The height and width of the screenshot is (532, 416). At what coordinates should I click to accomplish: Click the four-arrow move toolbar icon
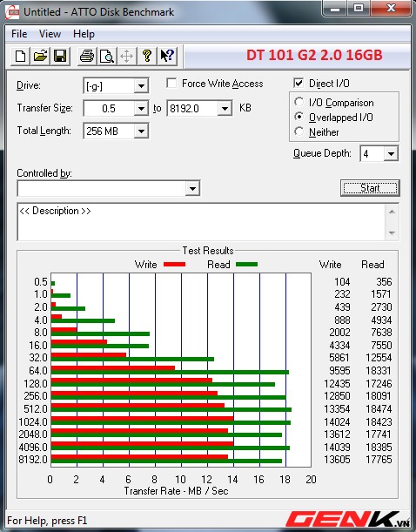click(x=127, y=56)
